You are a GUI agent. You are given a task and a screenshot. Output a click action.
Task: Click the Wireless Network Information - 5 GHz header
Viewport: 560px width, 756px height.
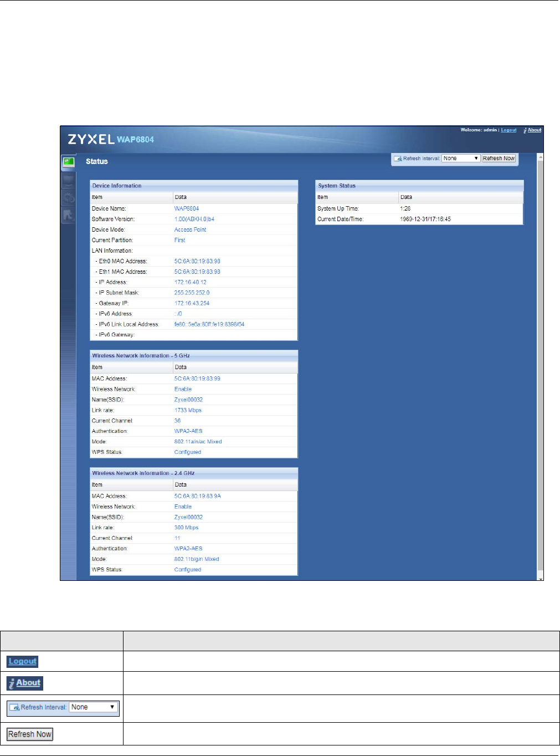click(x=194, y=356)
